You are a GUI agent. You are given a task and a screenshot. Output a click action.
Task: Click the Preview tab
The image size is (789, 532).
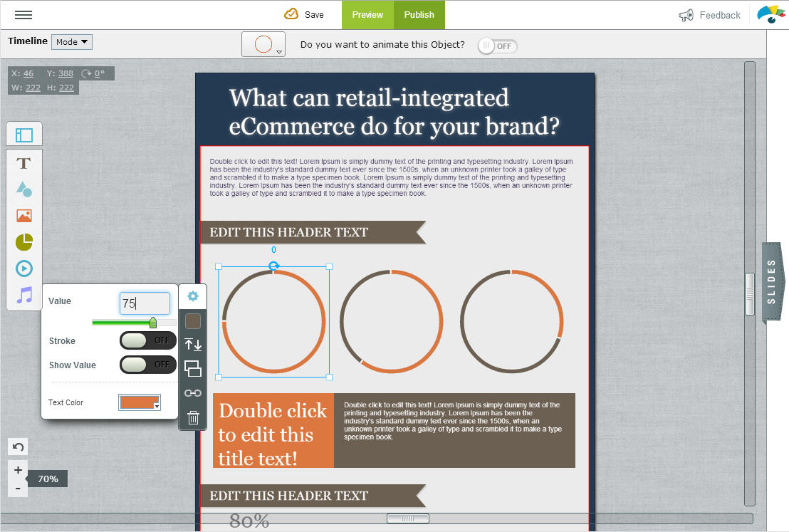point(367,15)
